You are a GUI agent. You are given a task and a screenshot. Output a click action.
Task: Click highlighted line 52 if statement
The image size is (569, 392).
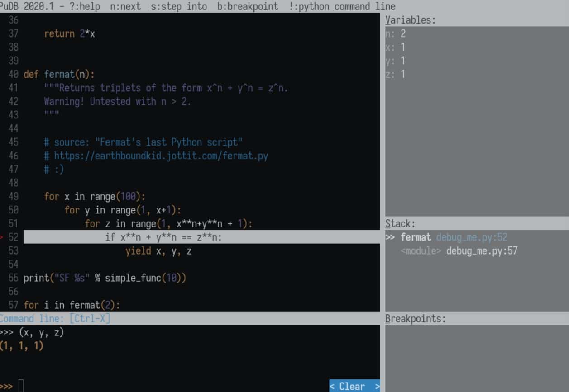click(x=202, y=237)
